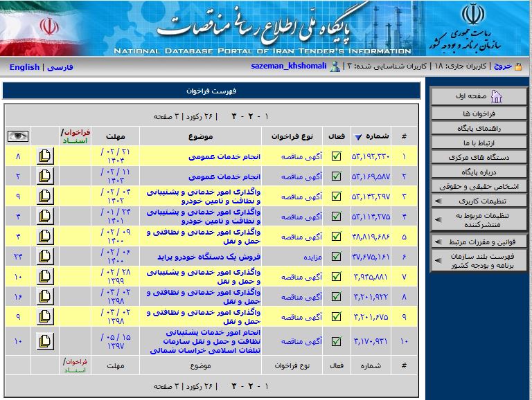Click the خروج logout link
532x400 pixels.
click(x=503, y=66)
